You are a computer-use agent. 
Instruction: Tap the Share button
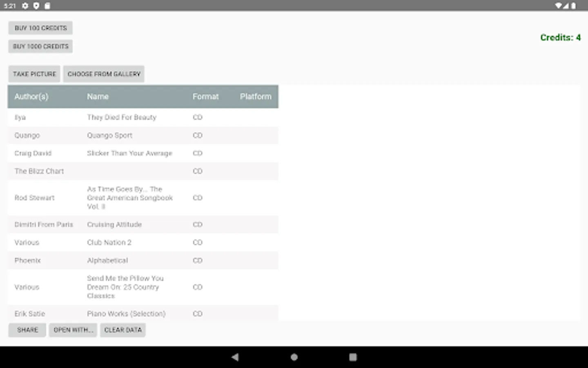[x=27, y=330]
